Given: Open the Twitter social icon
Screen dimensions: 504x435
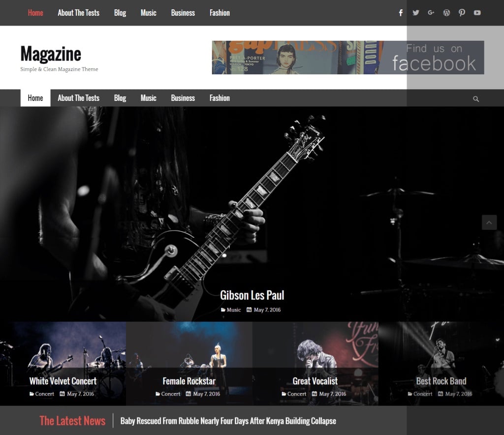Looking at the screenshot, I should (x=416, y=13).
